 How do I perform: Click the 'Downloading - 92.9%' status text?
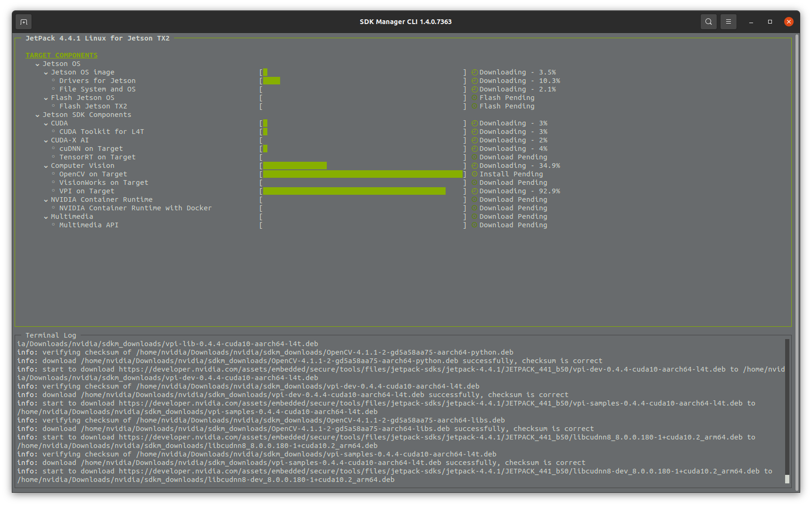[520, 191]
